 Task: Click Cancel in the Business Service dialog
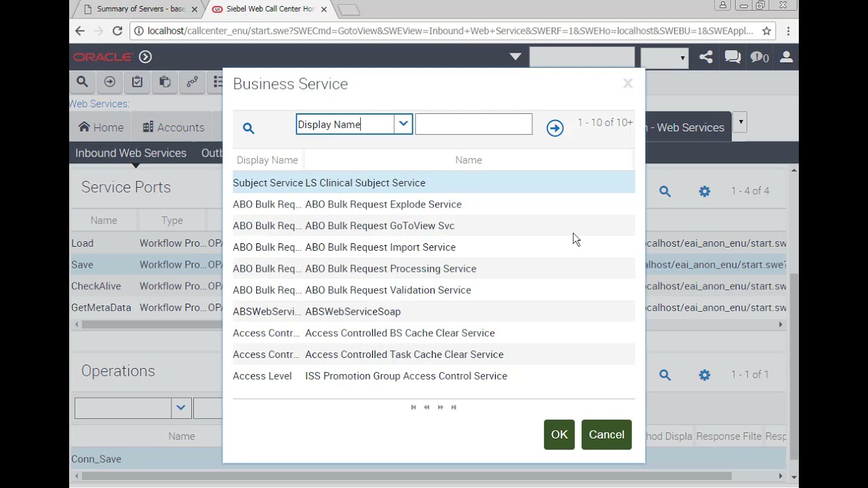606,434
